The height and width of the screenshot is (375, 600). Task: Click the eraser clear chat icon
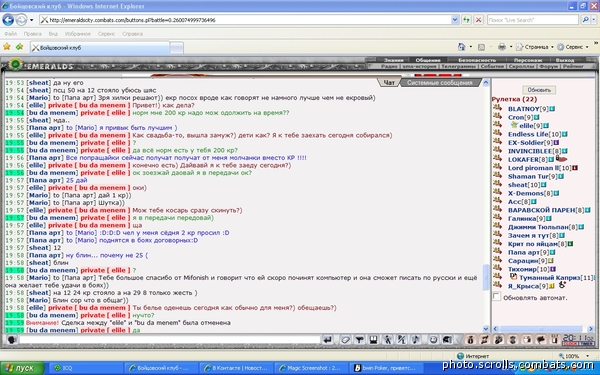[x=345, y=339]
